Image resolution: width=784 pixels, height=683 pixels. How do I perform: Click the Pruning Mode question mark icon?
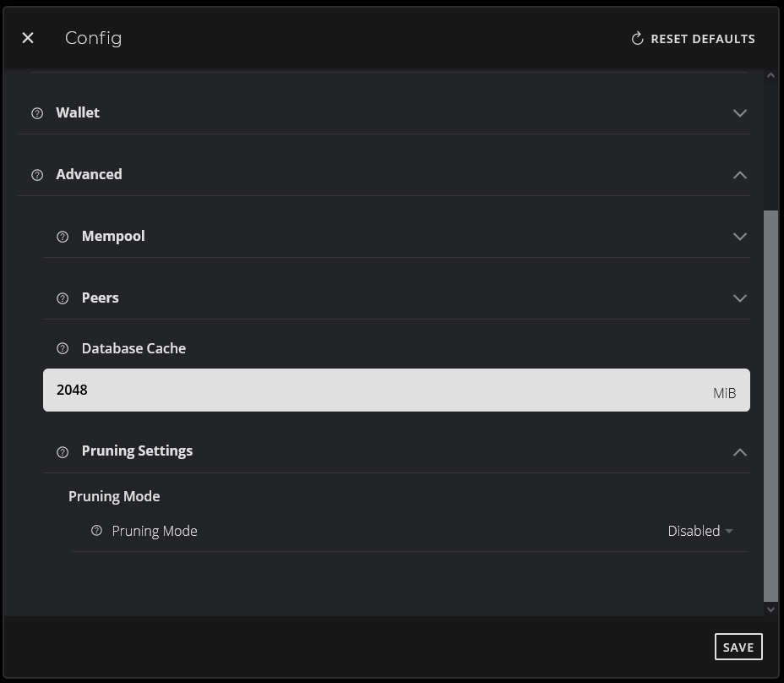click(x=96, y=531)
